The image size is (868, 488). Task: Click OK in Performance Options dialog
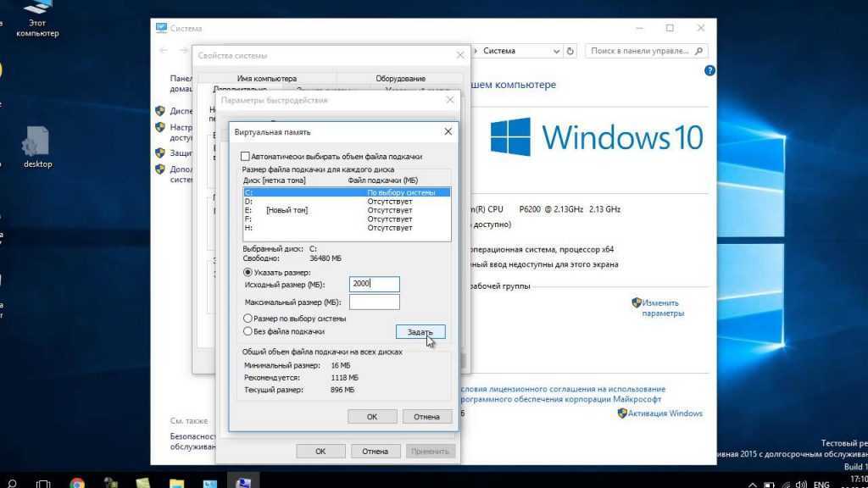[320, 452]
